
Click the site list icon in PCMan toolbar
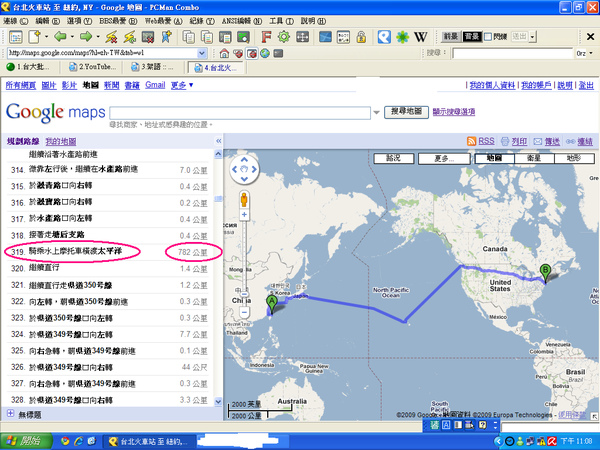[16, 37]
